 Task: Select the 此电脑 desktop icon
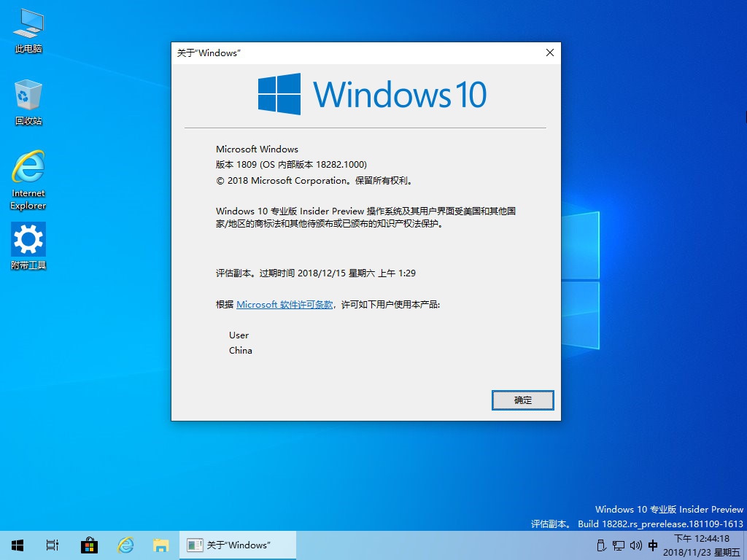(28, 31)
